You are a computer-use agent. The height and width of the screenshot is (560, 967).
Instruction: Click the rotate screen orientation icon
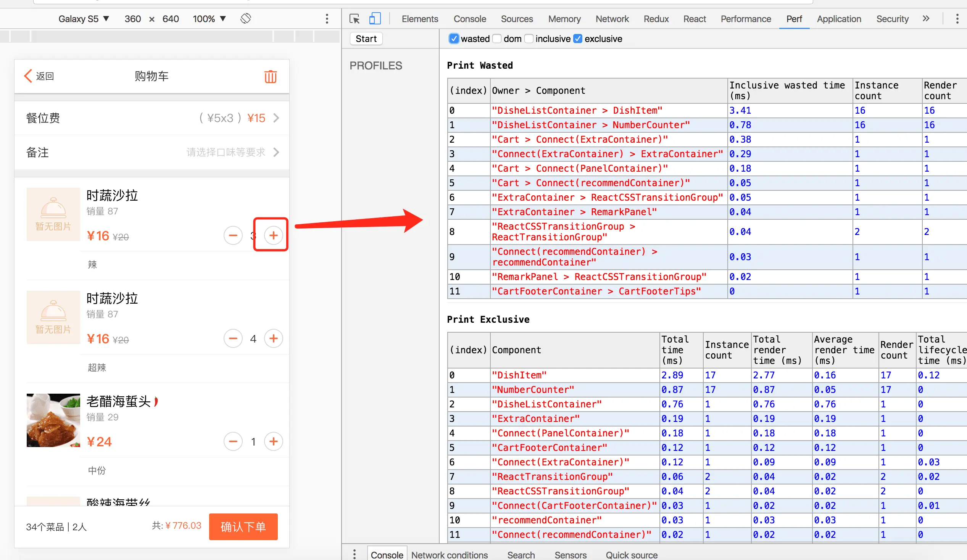[246, 18]
